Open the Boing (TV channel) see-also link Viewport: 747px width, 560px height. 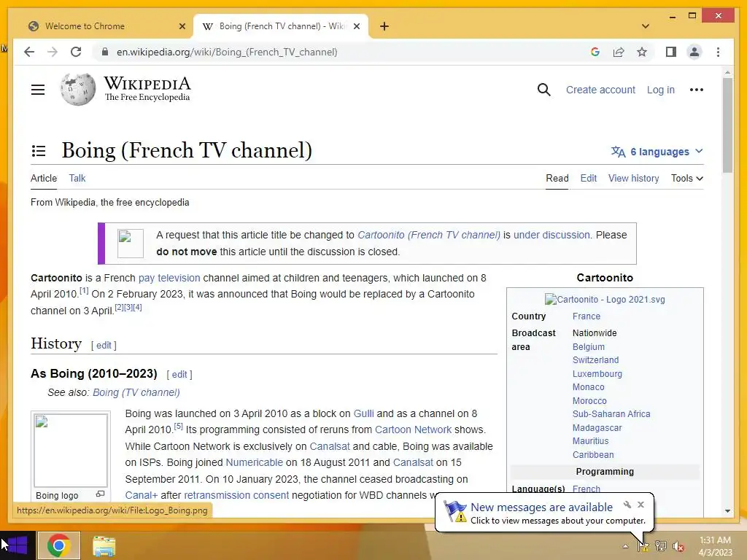click(136, 392)
